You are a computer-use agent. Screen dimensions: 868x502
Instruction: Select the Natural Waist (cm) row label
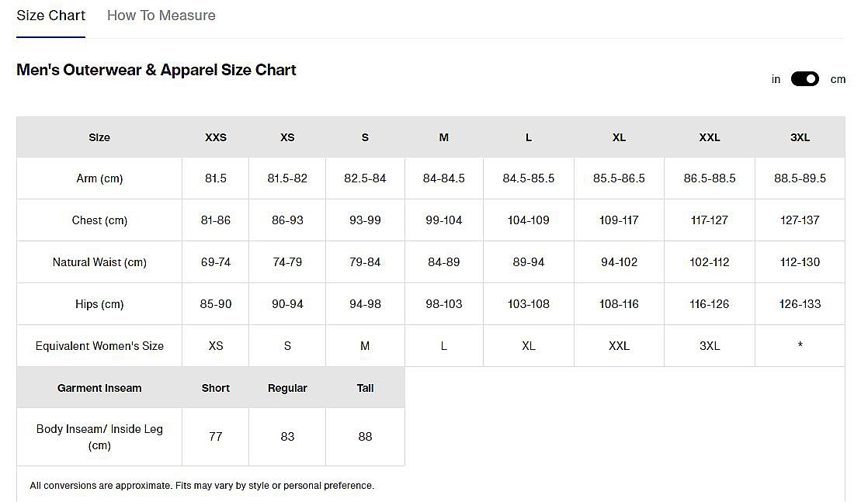[99, 262]
